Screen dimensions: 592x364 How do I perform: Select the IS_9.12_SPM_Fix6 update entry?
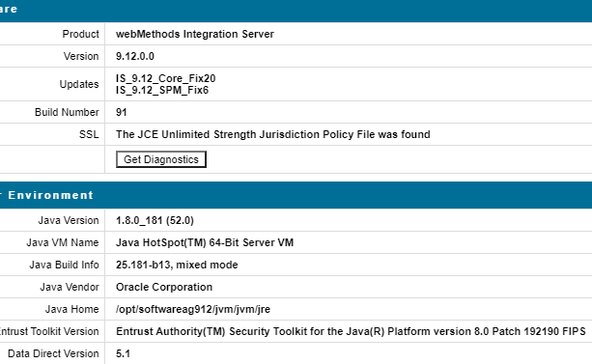(x=162, y=90)
